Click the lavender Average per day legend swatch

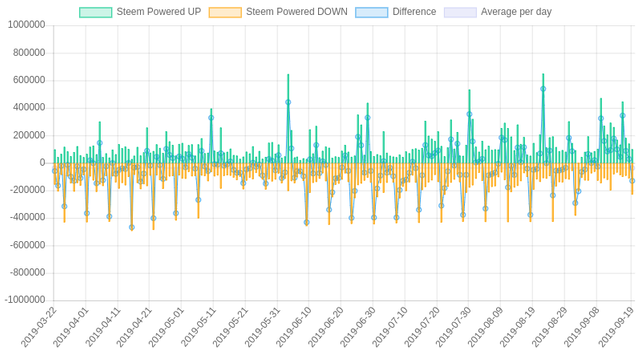[460, 12]
